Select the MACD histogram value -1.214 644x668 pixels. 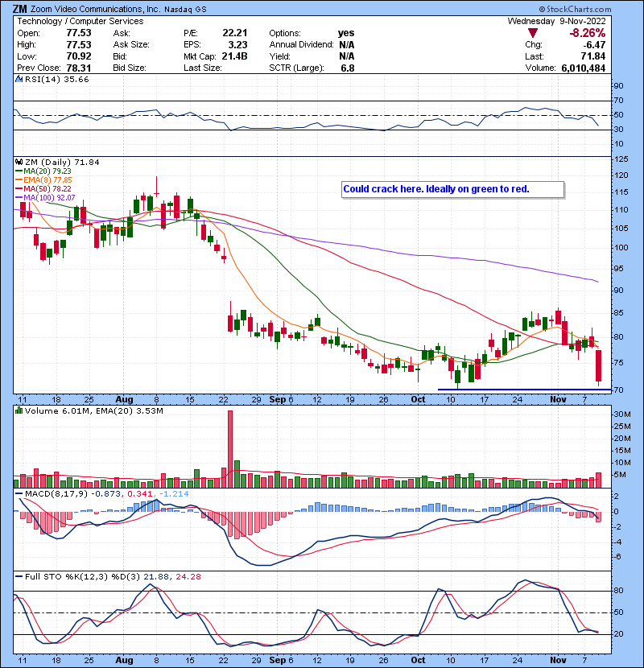(174, 494)
